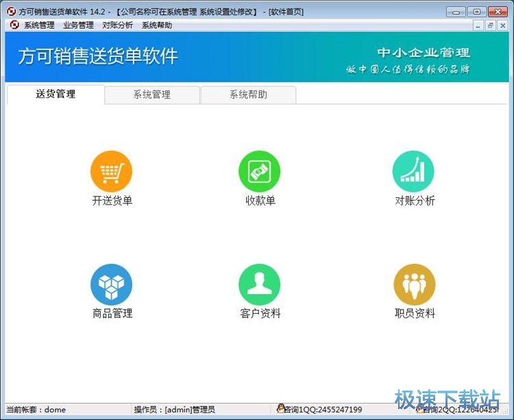Screen dimensions: 514x420
Task: Open the 商品管理 blue cubes icon
Action: point(111,284)
